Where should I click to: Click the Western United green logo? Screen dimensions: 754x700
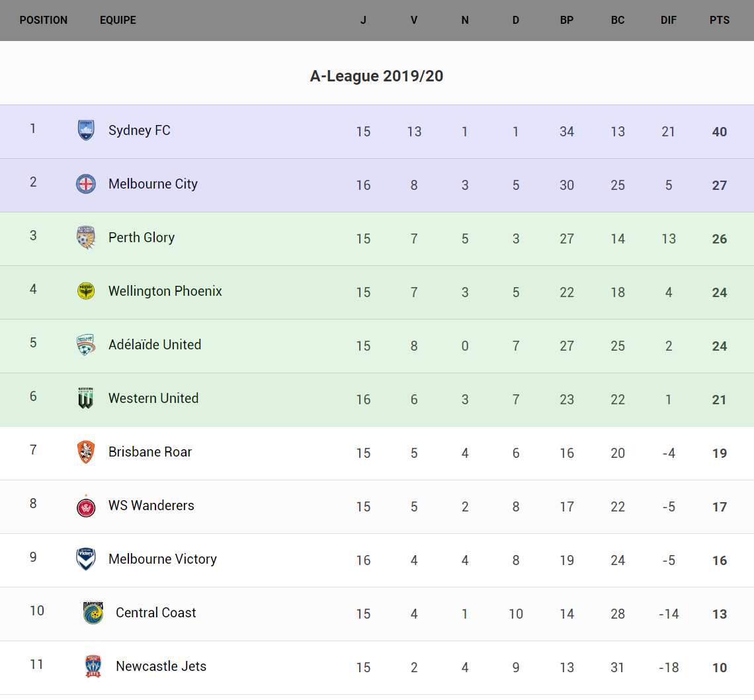86,398
